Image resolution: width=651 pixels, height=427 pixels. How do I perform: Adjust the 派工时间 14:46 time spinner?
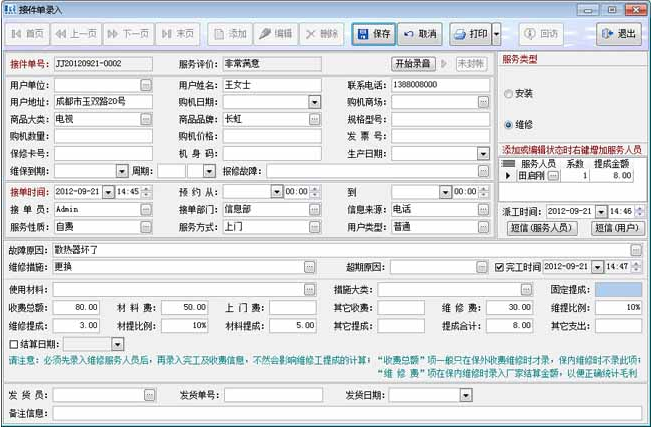pyautogui.click(x=639, y=212)
